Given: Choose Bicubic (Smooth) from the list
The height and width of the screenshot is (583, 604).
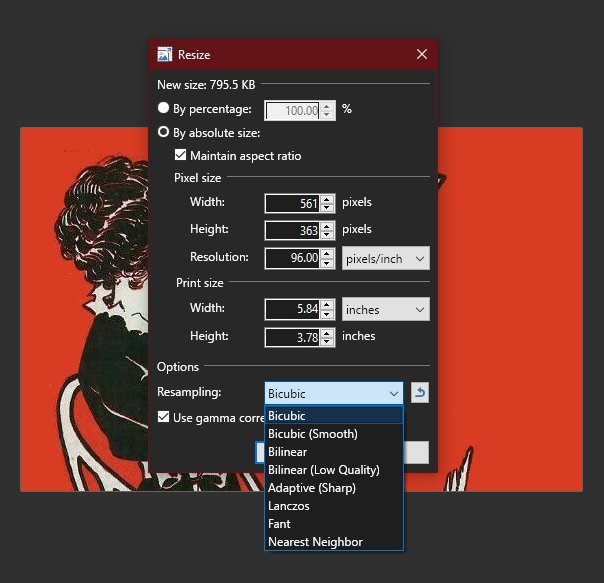Looking at the screenshot, I should pyautogui.click(x=313, y=434).
